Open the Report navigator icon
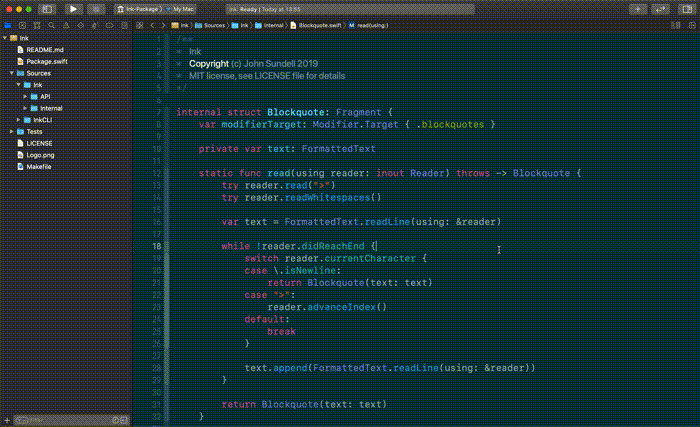 pyautogui.click(x=124, y=25)
